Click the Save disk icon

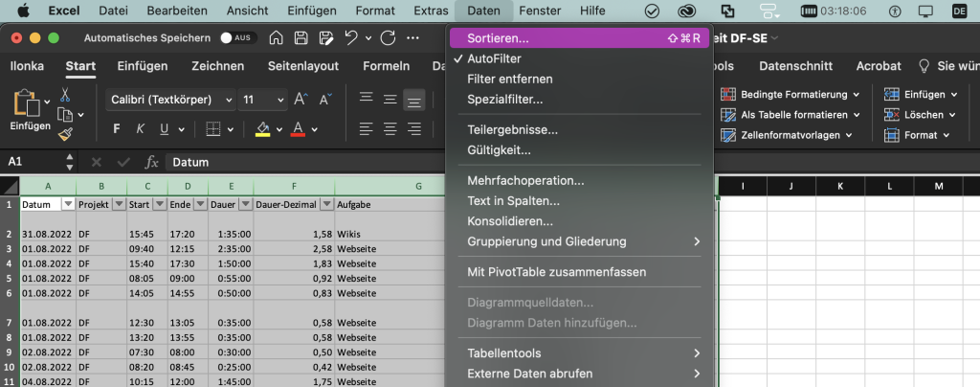pyautogui.click(x=301, y=38)
